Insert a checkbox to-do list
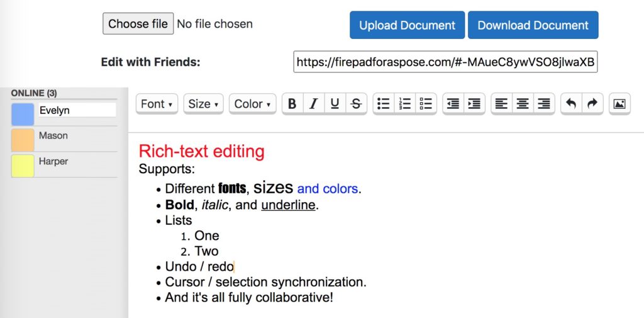 (x=426, y=104)
